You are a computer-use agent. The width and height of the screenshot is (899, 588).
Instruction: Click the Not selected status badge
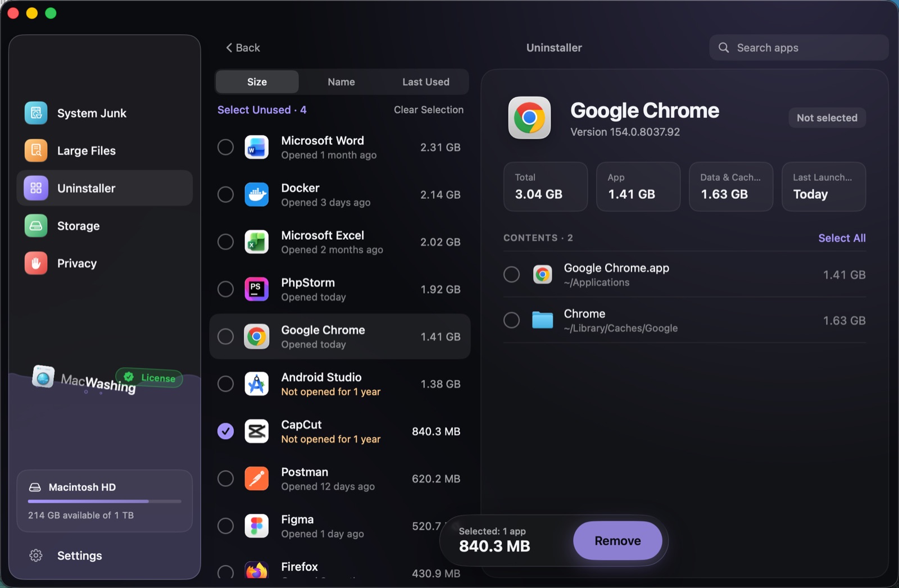click(827, 118)
